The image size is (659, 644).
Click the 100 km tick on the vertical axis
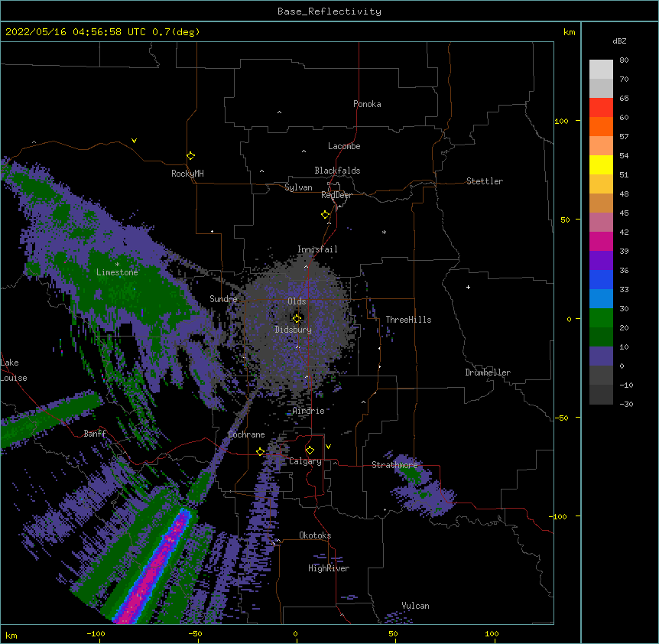(561, 121)
